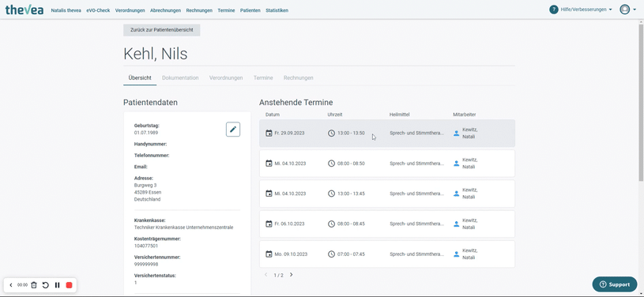Image resolution: width=644 pixels, height=297 pixels.
Task: Pause the screen recording
Action: pyautogui.click(x=58, y=285)
